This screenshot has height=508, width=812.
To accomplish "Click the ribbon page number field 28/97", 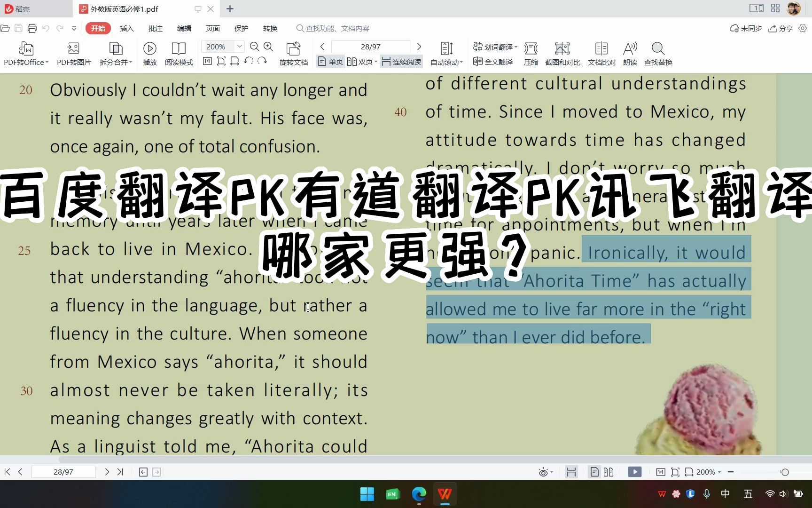I will pos(371,47).
